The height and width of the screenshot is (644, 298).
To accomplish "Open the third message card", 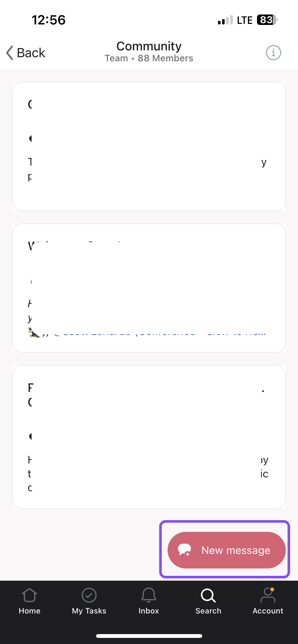I will click(x=149, y=437).
